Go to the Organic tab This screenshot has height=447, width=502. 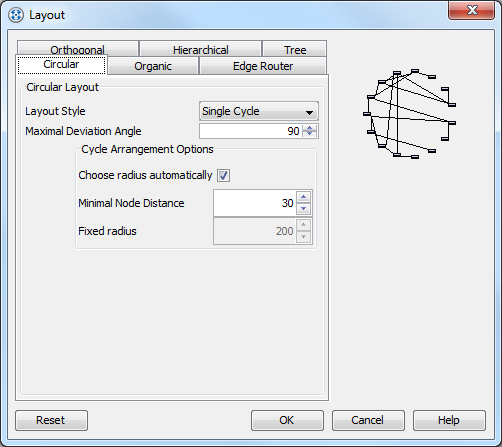coord(153,66)
